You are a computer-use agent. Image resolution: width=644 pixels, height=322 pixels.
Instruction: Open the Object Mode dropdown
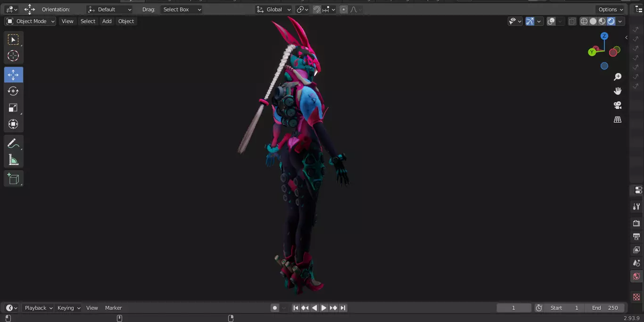30,21
